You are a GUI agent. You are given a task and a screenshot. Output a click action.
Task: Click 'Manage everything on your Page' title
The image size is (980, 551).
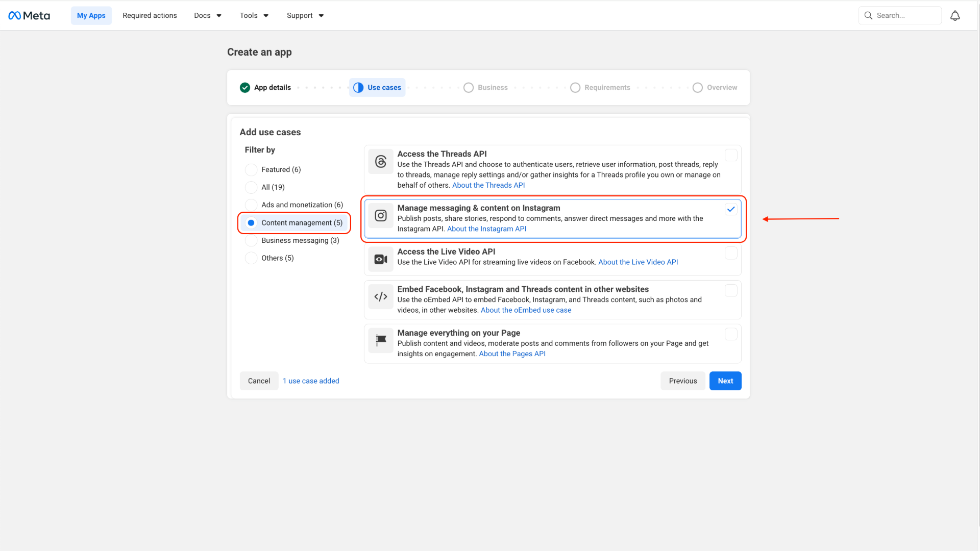[x=459, y=333]
